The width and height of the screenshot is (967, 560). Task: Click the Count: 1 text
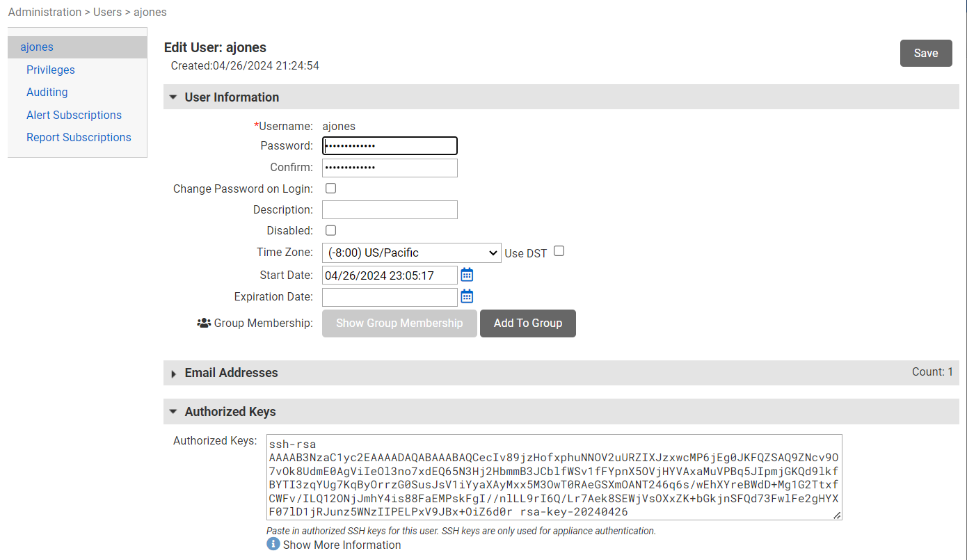click(x=932, y=372)
